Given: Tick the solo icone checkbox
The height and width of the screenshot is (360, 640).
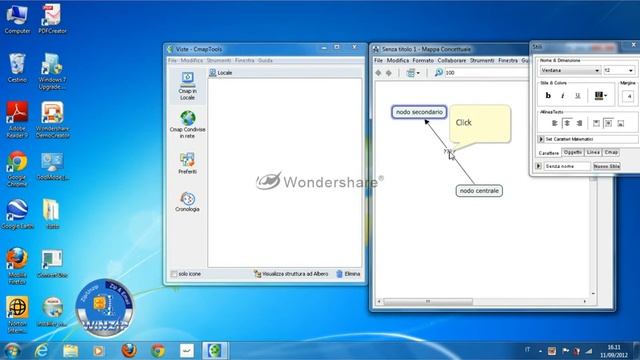Looking at the screenshot, I should click(173, 274).
